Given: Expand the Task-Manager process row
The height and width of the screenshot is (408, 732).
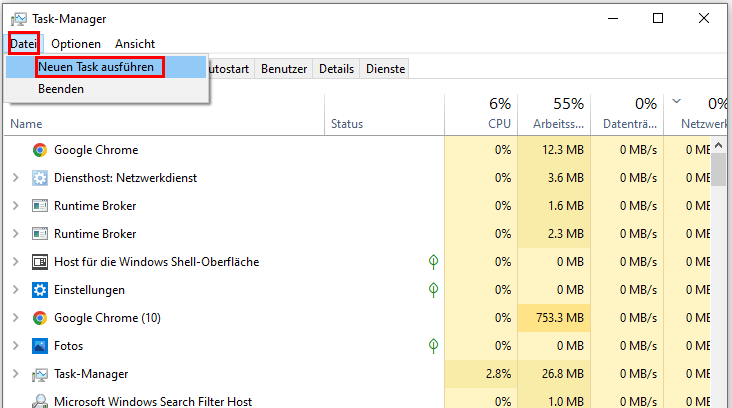Looking at the screenshot, I should click(x=15, y=374).
